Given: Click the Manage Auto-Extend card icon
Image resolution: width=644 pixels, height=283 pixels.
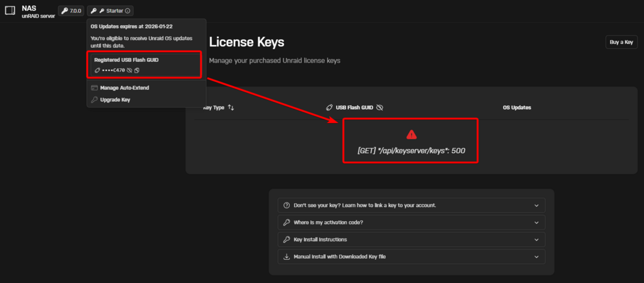Looking at the screenshot, I should coord(94,88).
